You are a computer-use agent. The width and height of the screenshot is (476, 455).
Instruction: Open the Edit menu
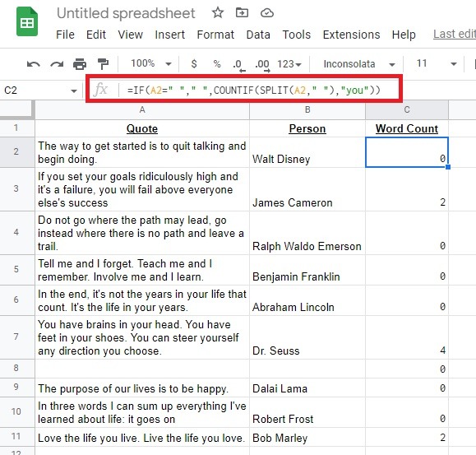[x=96, y=35]
